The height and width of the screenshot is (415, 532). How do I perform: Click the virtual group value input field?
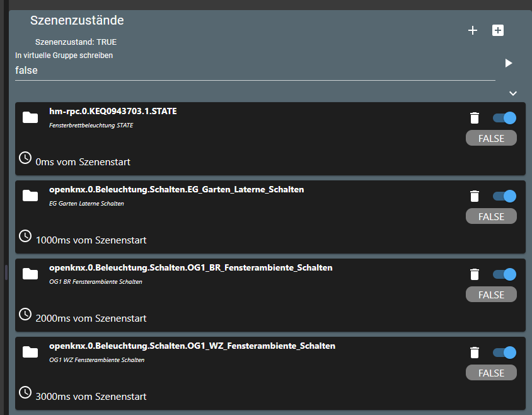click(252, 71)
